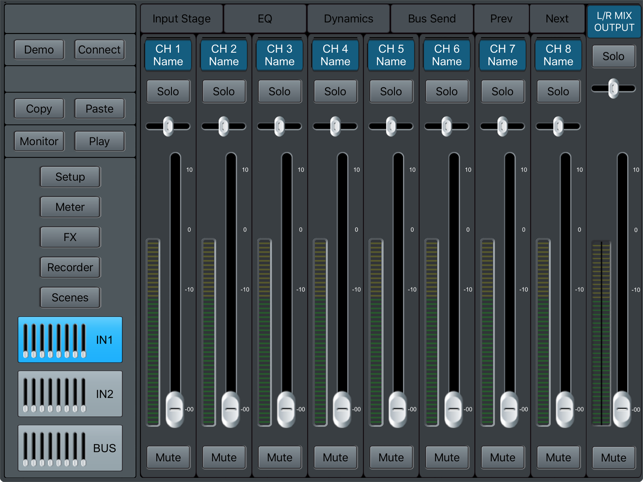Open the Monitor section
The height and width of the screenshot is (482, 643).
point(39,141)
